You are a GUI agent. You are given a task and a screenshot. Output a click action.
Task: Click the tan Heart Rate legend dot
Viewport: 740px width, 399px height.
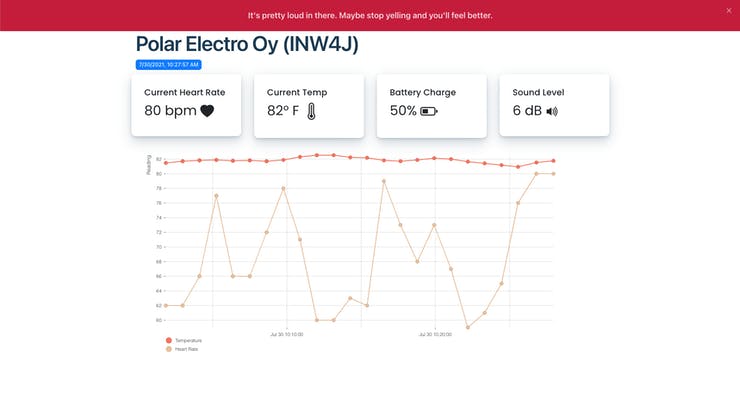(168, 349)
